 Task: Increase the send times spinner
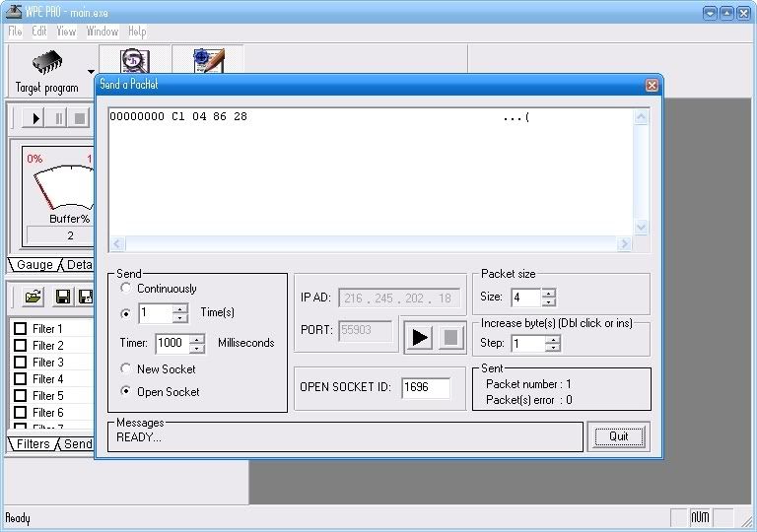point(180,308)
